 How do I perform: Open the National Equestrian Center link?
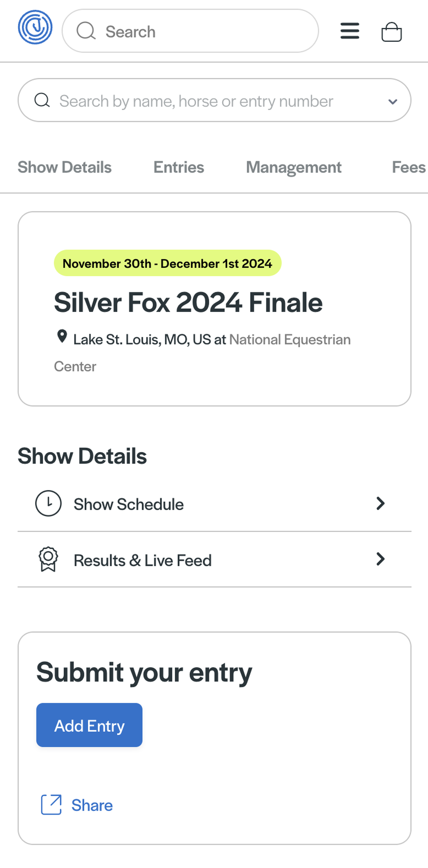(290, 340)
